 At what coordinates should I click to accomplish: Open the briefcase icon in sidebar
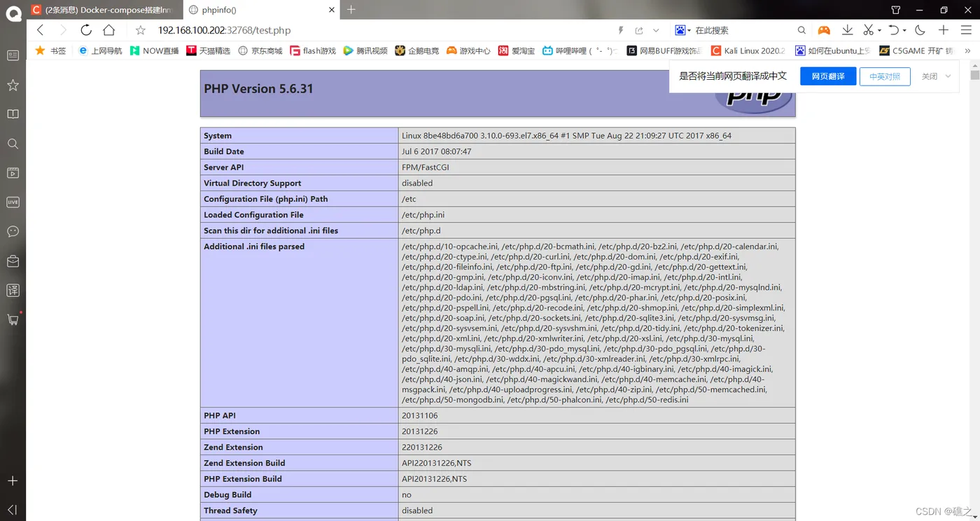pos(13,260)
